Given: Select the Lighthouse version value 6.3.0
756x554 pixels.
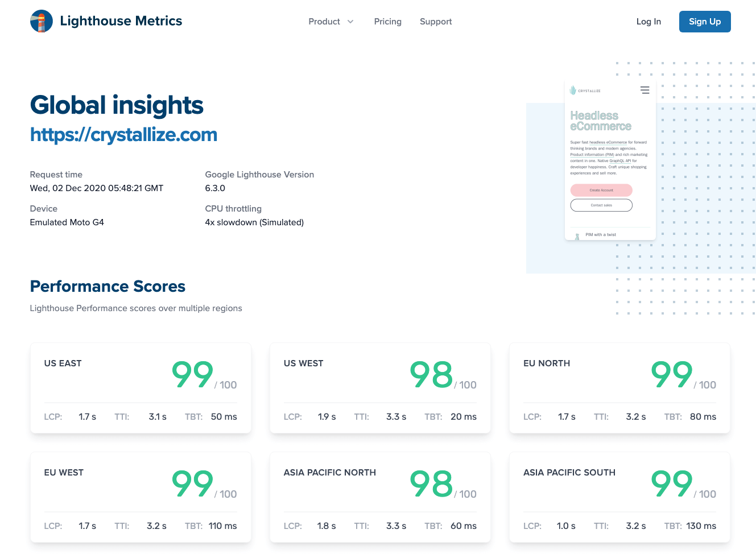Looking at the screenshot, I should (215, 188).
